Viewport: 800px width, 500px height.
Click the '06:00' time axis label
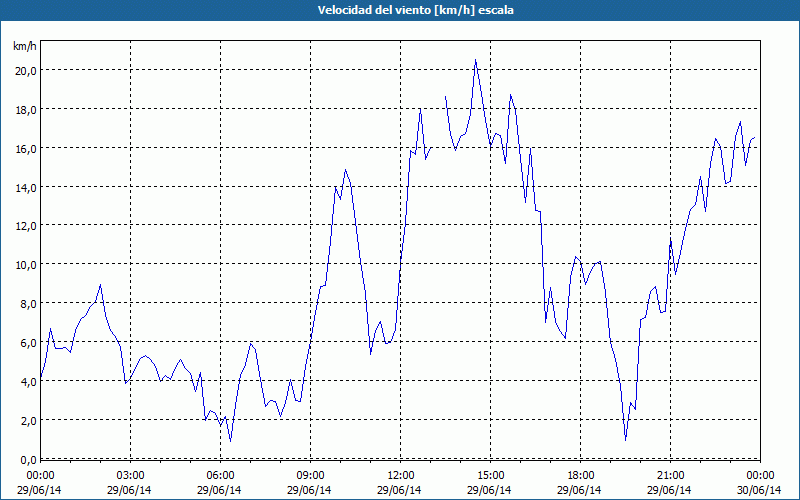click(220, 476)
